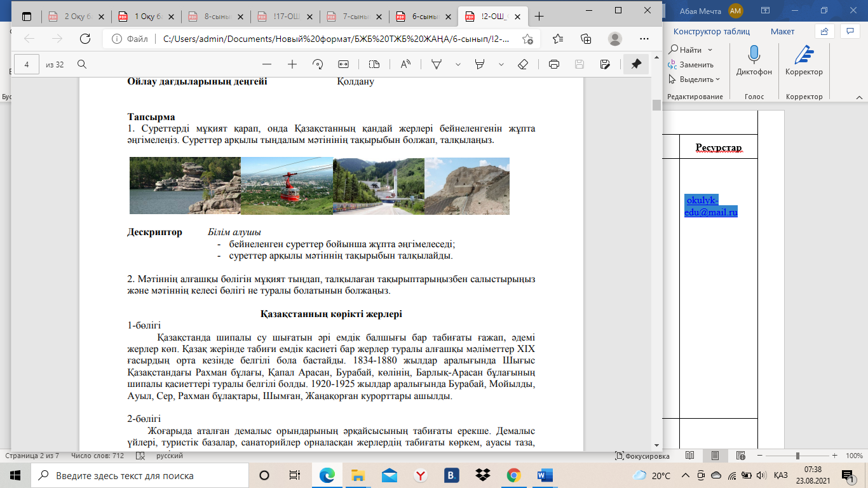The image size is (868, 488).
Task: Click the Print icon in PDF toolbar
Action: click(x=553, y=64)
